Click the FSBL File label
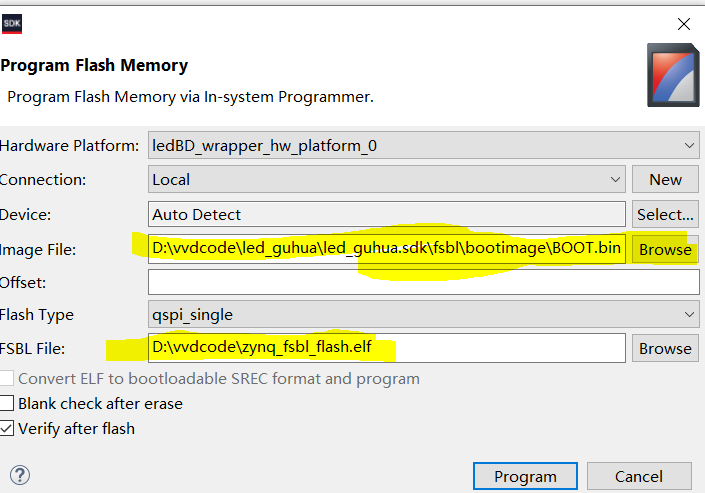The width and height of the screenshot is (705, 493). (x=32, y=349)
